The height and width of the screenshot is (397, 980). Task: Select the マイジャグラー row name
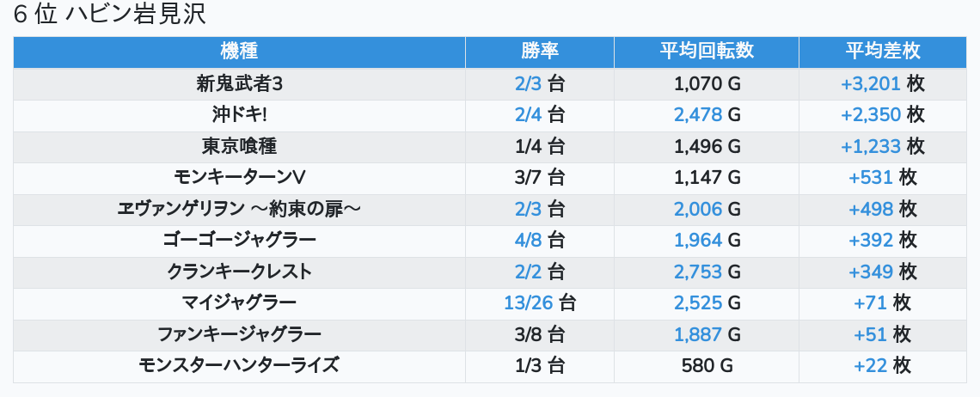click(x=239, y=303)
